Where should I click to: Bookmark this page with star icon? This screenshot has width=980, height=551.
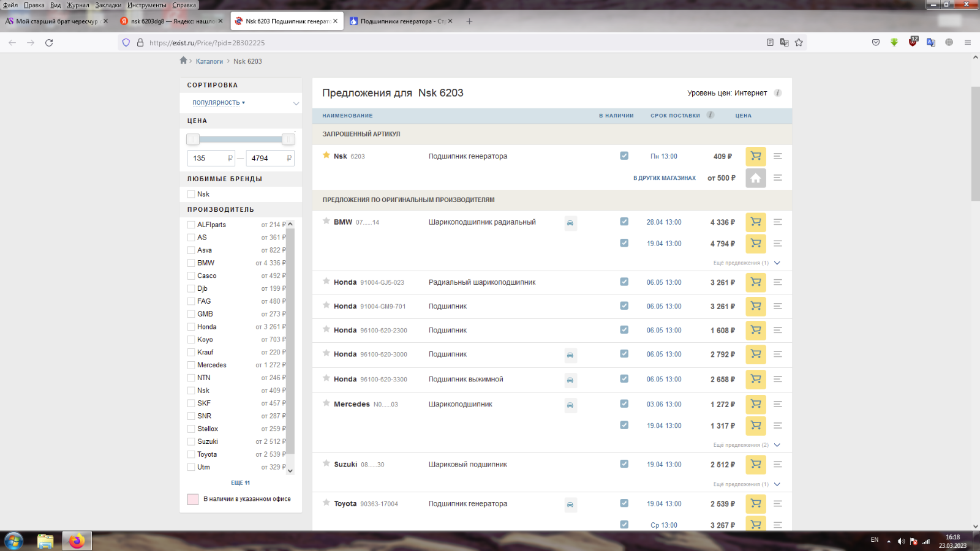pos(799,43)
